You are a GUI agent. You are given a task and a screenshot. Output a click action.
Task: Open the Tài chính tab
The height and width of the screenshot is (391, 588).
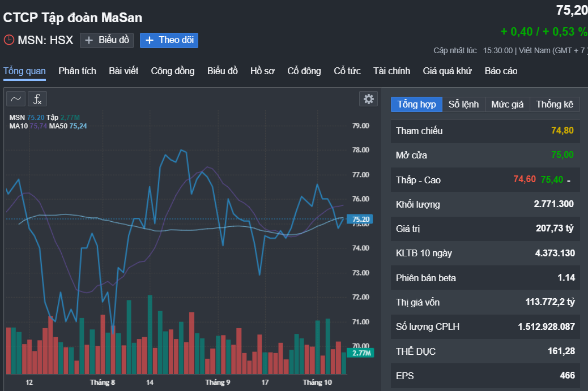(391, 71)
